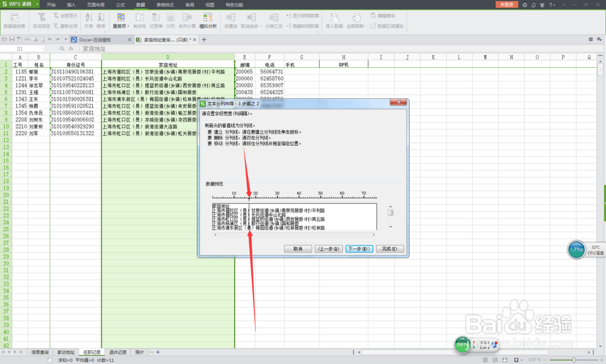Click 导入数据 import data
Screen dimensions: 606x364
[x=335, y=21]
